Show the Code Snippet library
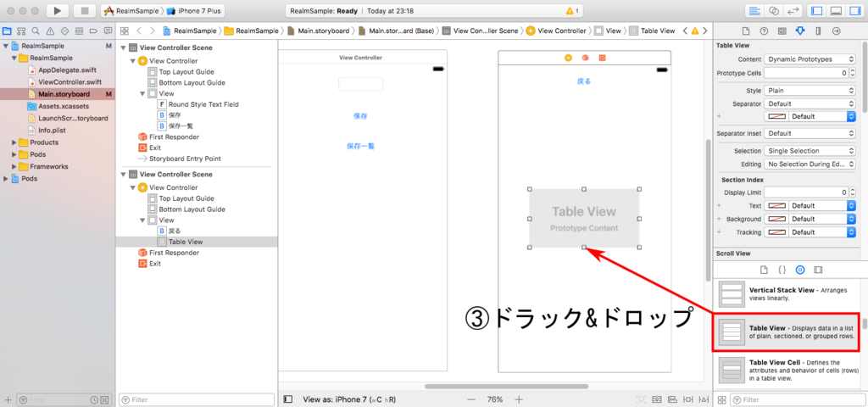The image size is (868, 407). [782, 270]
